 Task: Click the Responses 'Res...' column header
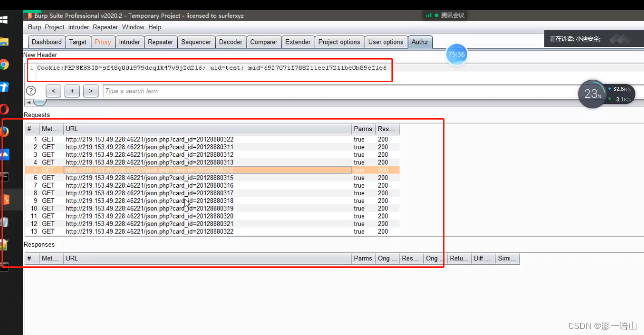click(x=412, y=258)
